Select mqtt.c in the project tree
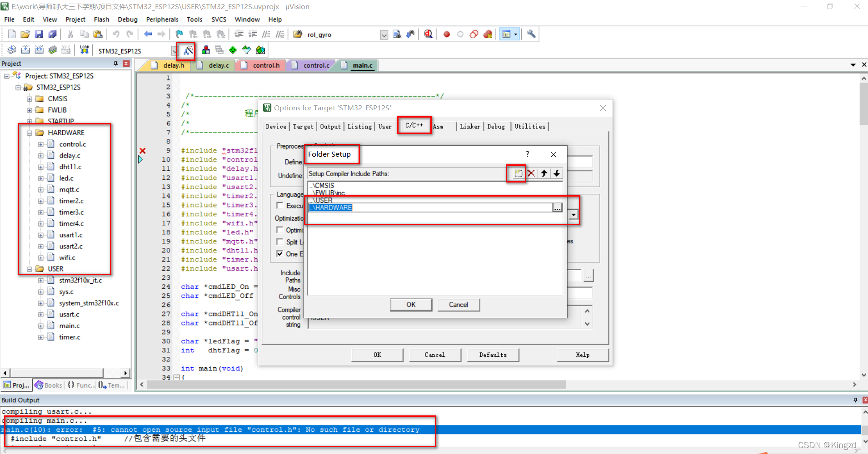Viewport: 868px width, 454px height. (x=69, y=189)
